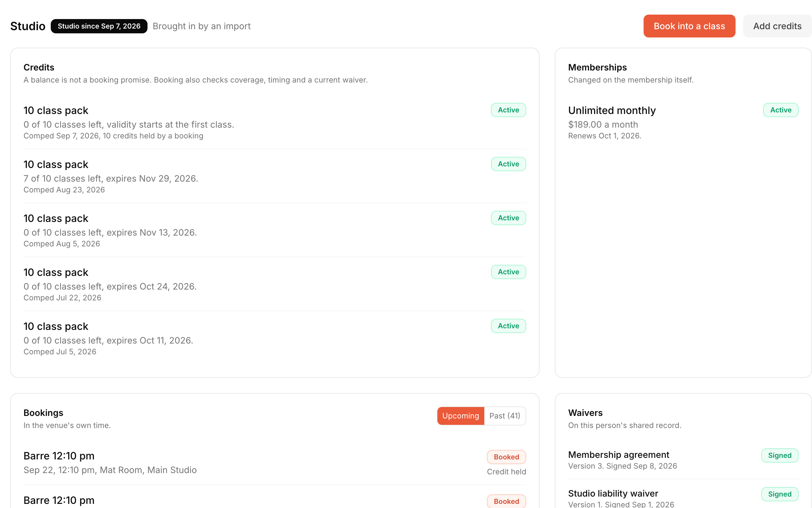812x508 pixels.
Task: Click the Active badge of the Oct 11 pack
Action: coord(508,326)
